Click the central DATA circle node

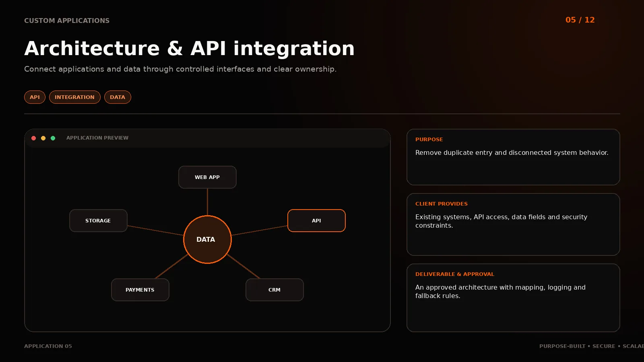[207, 239]
